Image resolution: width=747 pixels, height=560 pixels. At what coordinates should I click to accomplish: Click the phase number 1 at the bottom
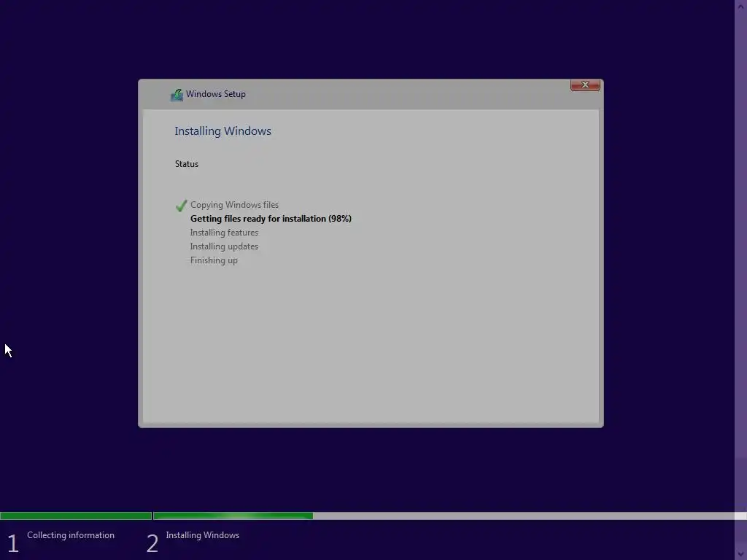click(13, 543)
